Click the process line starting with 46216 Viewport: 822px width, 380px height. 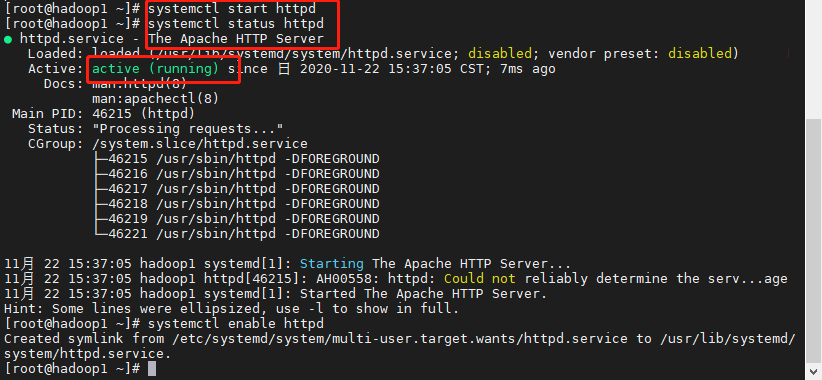pos(244,173)
